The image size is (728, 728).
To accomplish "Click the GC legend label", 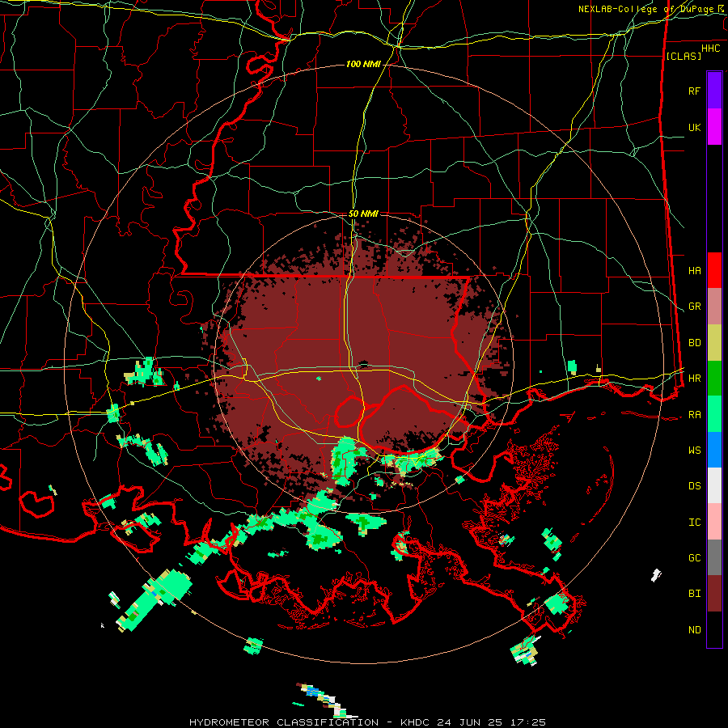I will click(x=694, y=558).
